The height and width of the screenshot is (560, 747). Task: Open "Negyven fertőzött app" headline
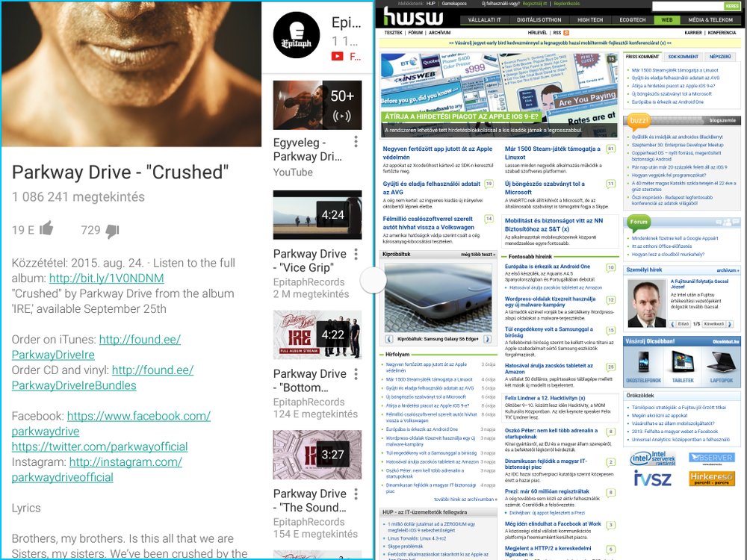click(437, 153)
